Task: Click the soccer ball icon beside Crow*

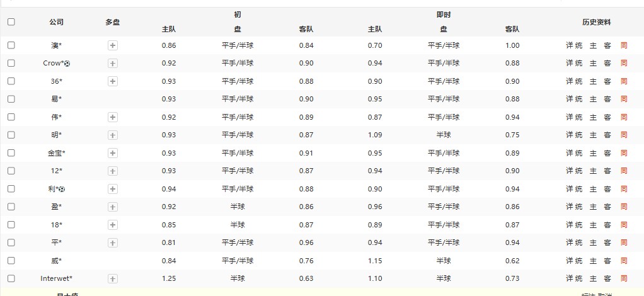Action: [x=67, y=64]
